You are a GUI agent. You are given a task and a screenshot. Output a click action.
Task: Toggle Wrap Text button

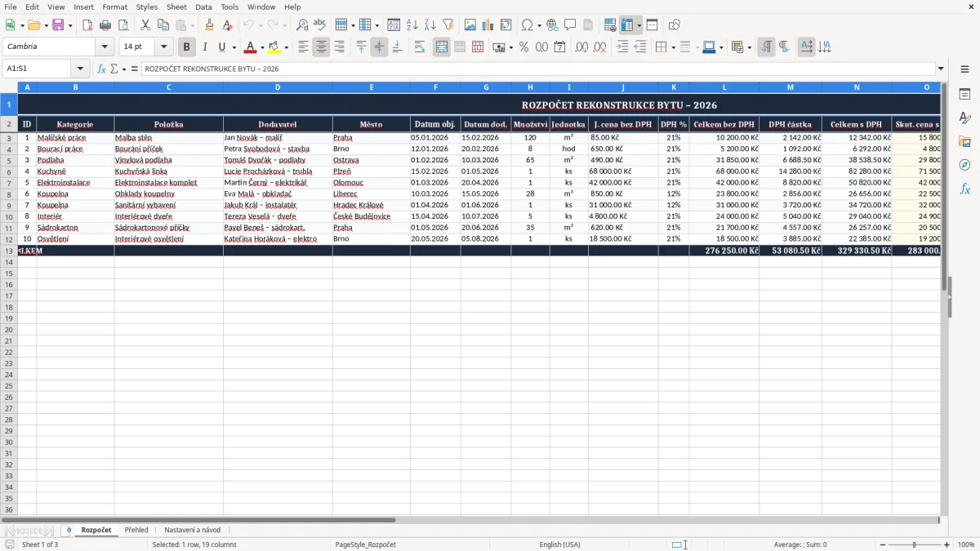(419, 47)
